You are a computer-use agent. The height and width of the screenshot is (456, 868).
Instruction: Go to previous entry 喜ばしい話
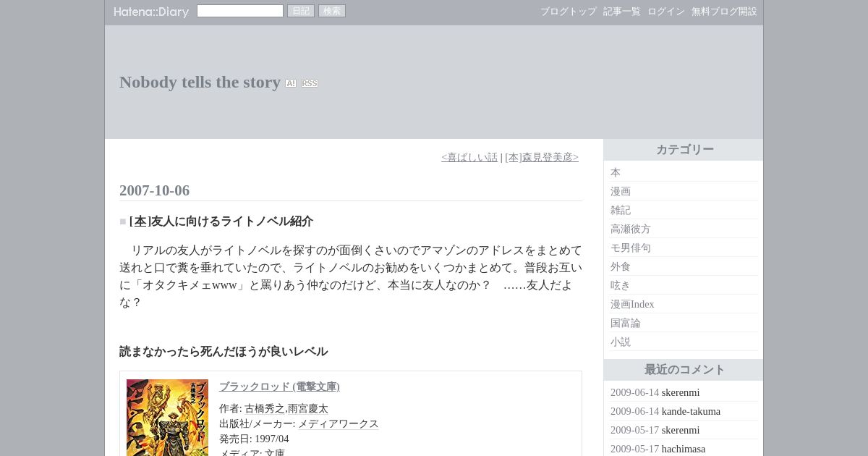(x=469, y=157)
